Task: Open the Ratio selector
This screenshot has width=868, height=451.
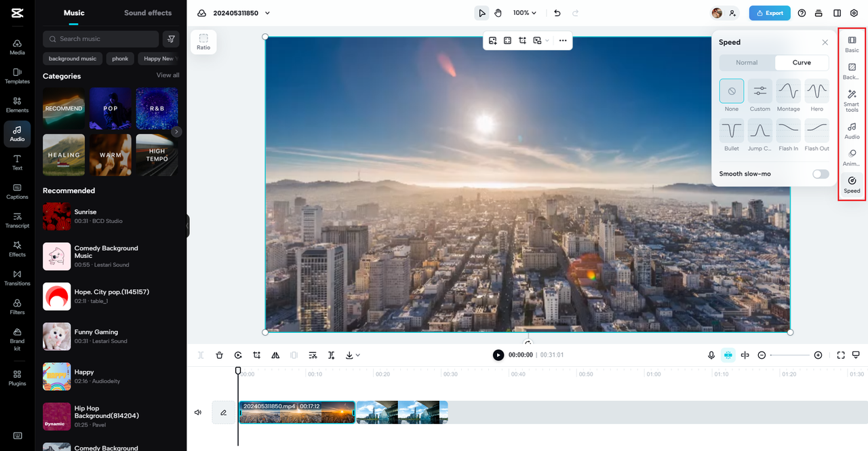Action: [203, 42]
